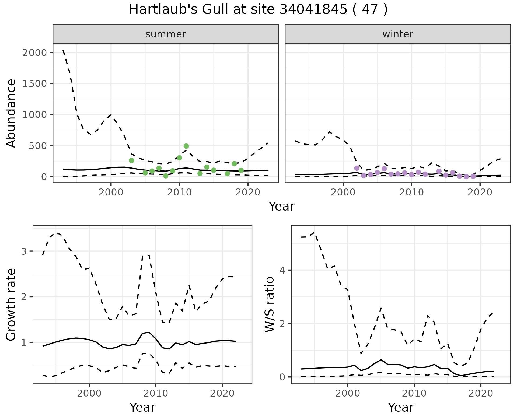This screenshot has width=517, height=420.
Task: Click Year label beneath the abundance panels
Action: [x=282, y=206]
